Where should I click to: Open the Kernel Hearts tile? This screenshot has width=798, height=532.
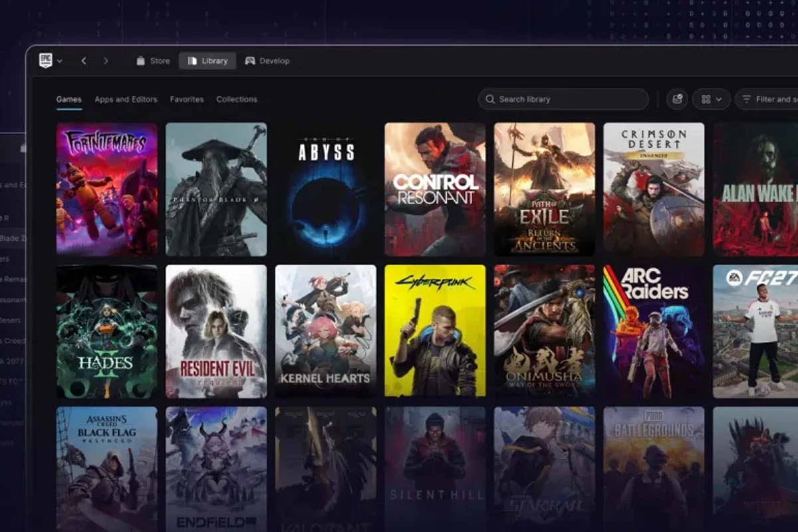pyautogui.click(x=326, y=331)
